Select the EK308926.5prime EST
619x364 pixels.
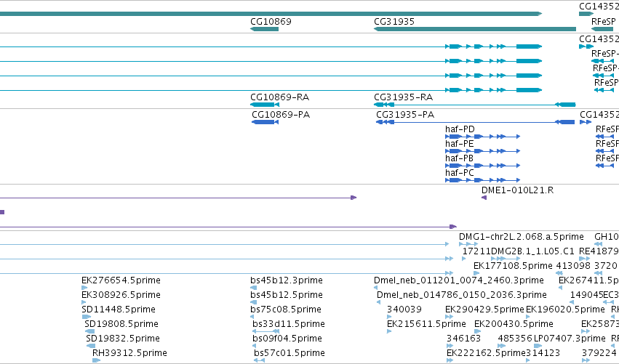[84, 302]
